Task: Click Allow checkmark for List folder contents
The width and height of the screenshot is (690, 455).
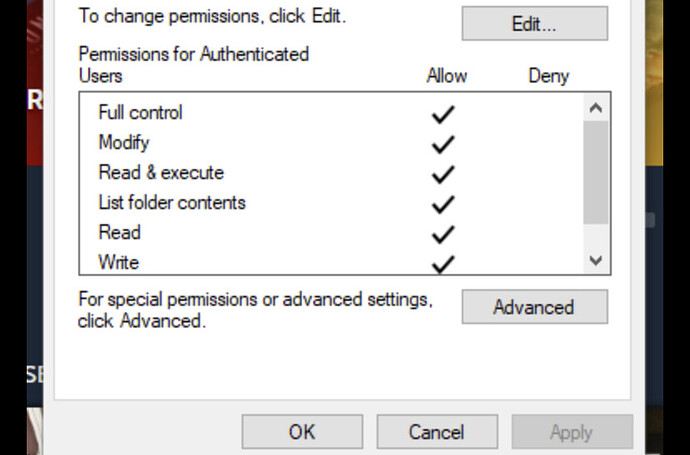Action: (x=442, y=204)
